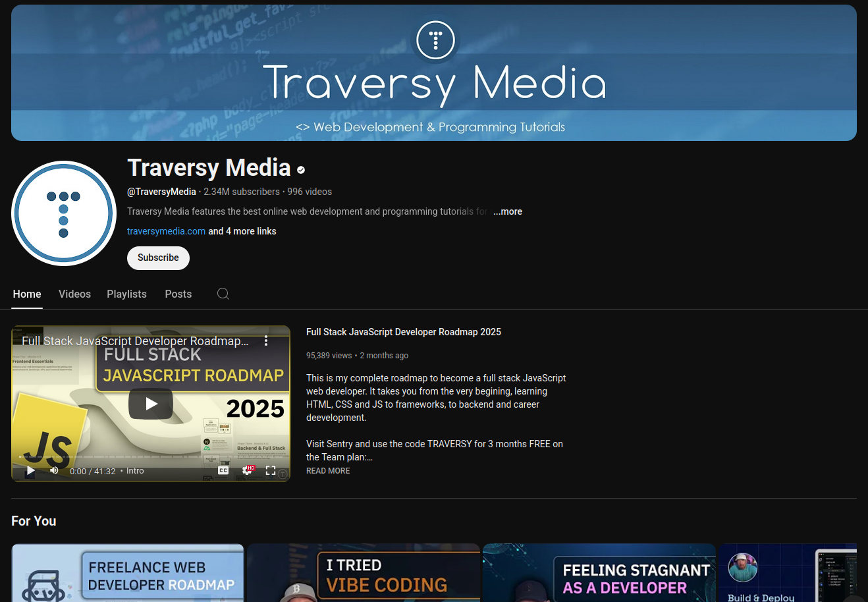868x602 pixels.
Task: Show the 'and 4 more links' list
Action: click(242, 231)
